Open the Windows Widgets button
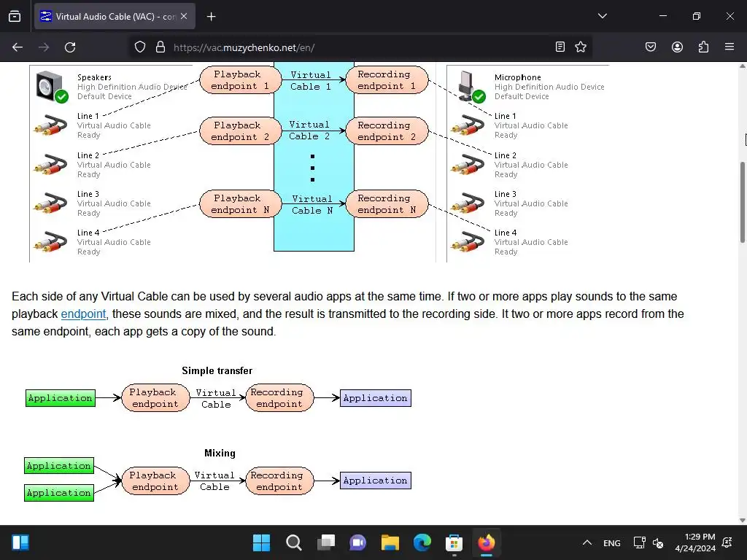The image size is (747, 560). click(x=20, y=542)
